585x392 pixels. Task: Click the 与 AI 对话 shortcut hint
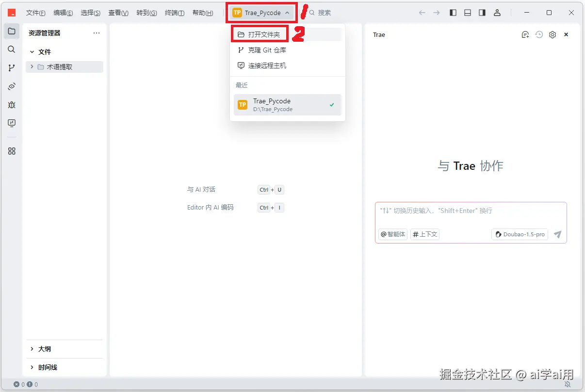(x=201, y=190)
